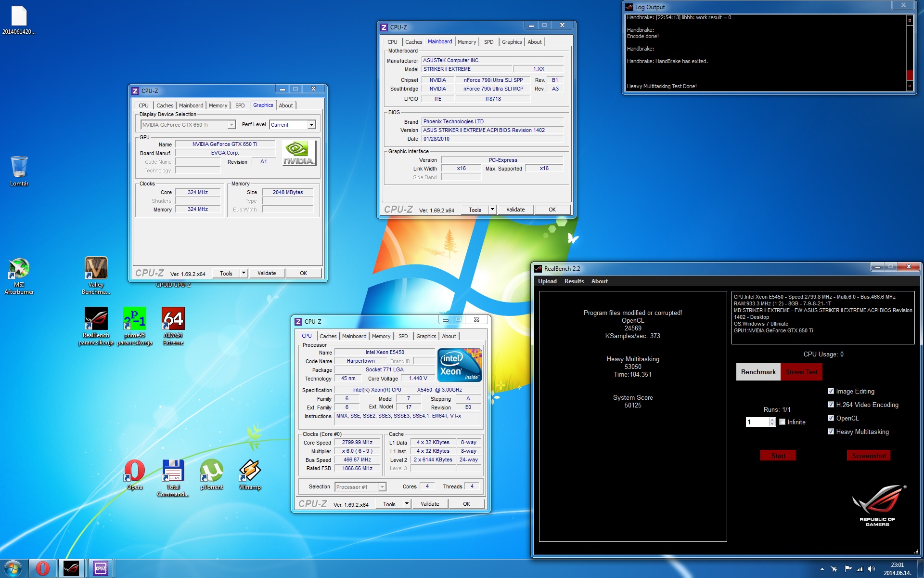This screenshot has width=924, height=578.
Task: Click Validate in Graphics CPU-Z window
Action: [x=267, y=273]
